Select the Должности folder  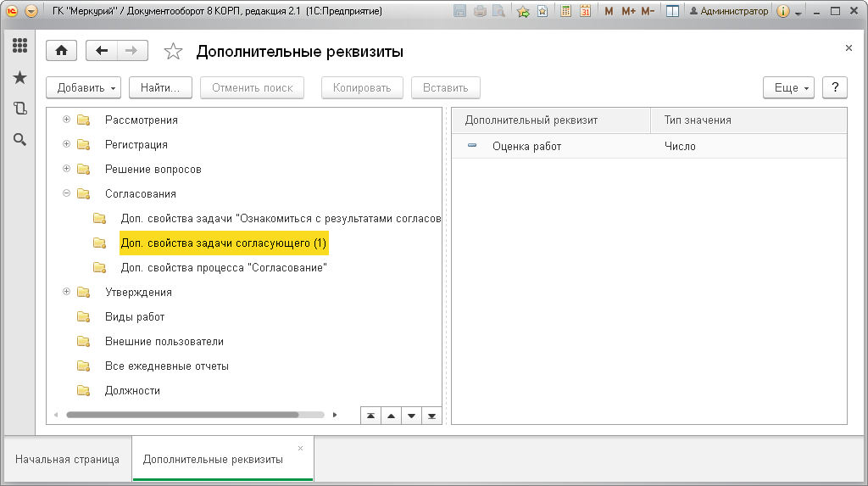(132, 391)
